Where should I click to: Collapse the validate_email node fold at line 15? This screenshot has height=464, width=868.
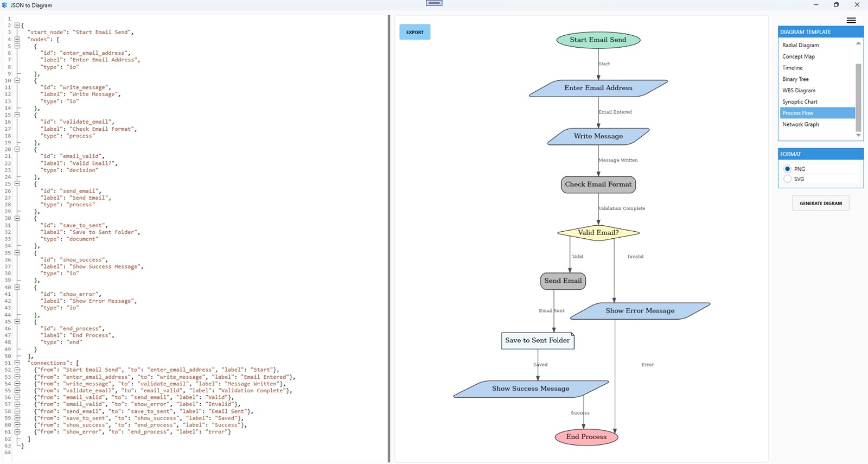pyautogui.click(x=17, y=115)
